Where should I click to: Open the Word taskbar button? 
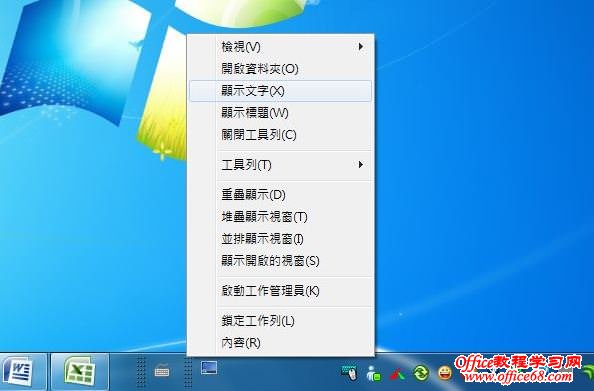[x=23, y=372]
